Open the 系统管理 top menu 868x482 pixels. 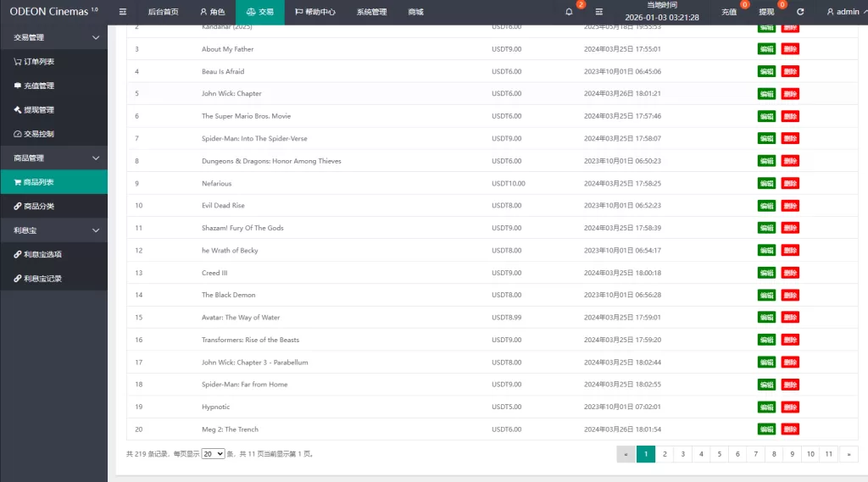click(x=371, y=12)
